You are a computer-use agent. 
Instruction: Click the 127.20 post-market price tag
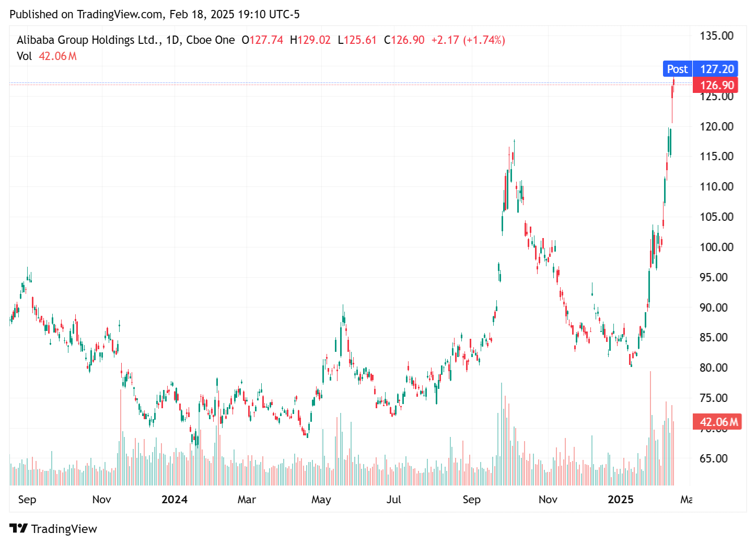pos(715,68)
